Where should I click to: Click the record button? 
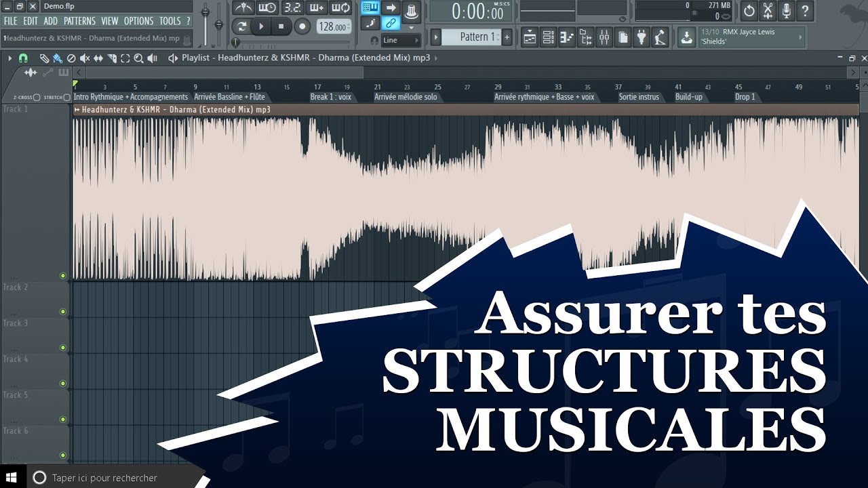point(302,26)
